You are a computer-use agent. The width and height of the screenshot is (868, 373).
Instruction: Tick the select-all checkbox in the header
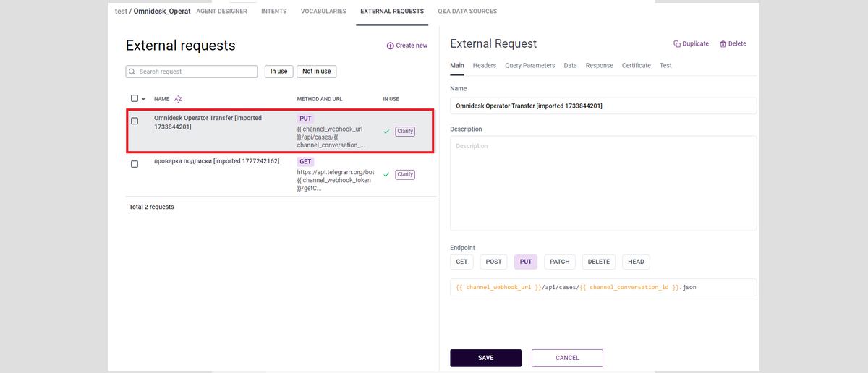(135, 98)
